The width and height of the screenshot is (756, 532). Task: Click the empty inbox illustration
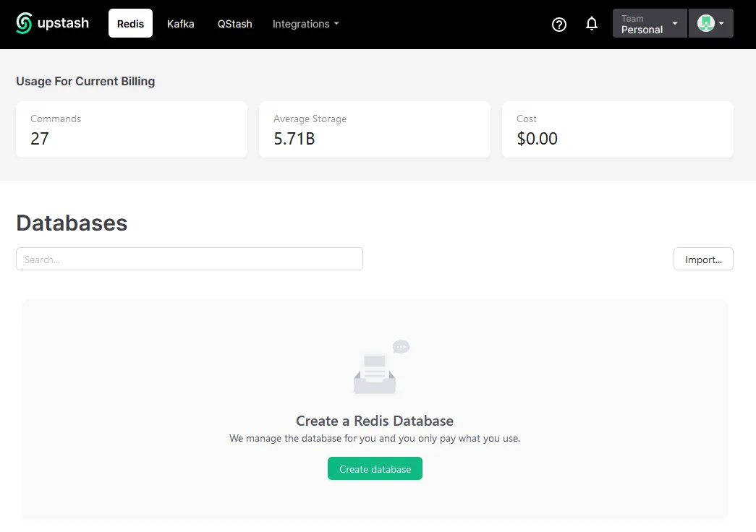(x=378, y=369)
